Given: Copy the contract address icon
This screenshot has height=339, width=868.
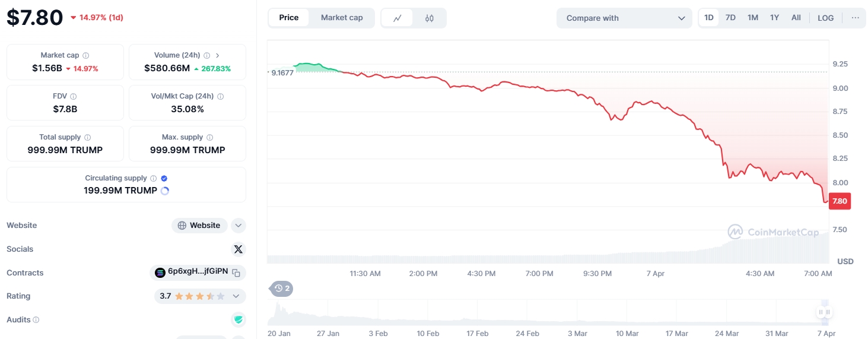Looking at the screenshot, I should [x=236, y=273].
